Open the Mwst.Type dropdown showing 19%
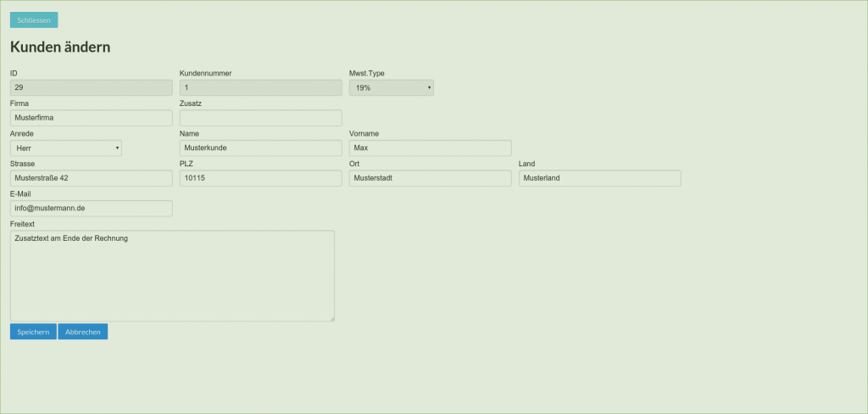Screen dimensions: 868x414 tap(391, 87)
